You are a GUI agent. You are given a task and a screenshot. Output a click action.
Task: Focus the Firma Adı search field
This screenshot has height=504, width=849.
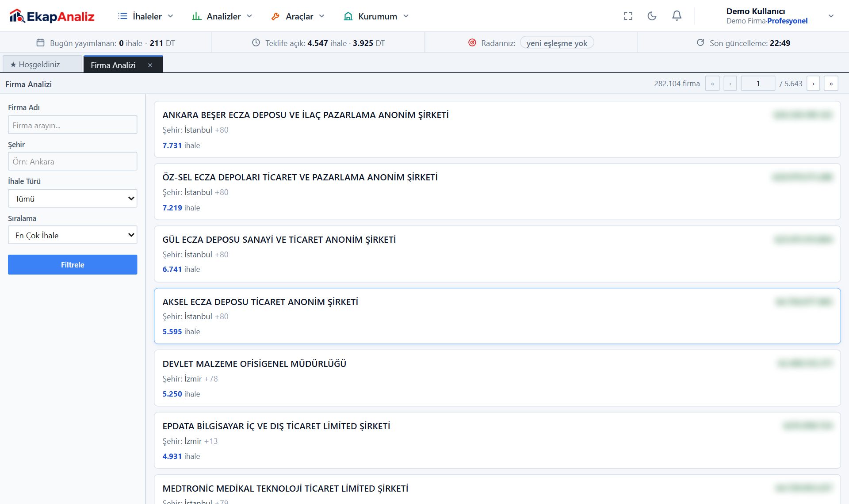73,125
